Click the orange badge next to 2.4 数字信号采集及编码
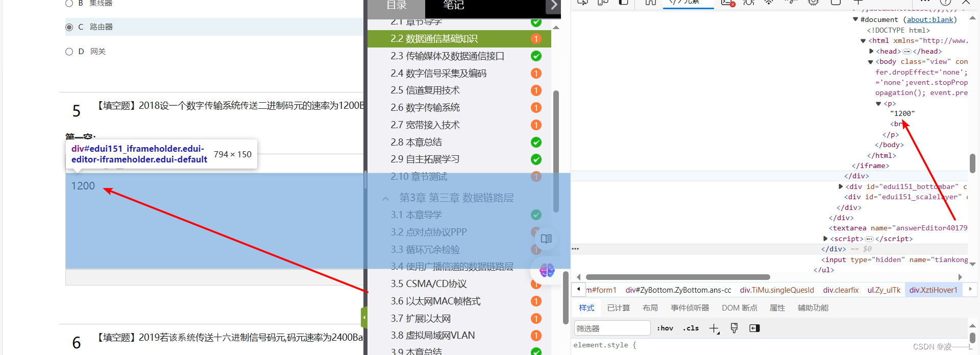The image size is (980, 355). 536,74
